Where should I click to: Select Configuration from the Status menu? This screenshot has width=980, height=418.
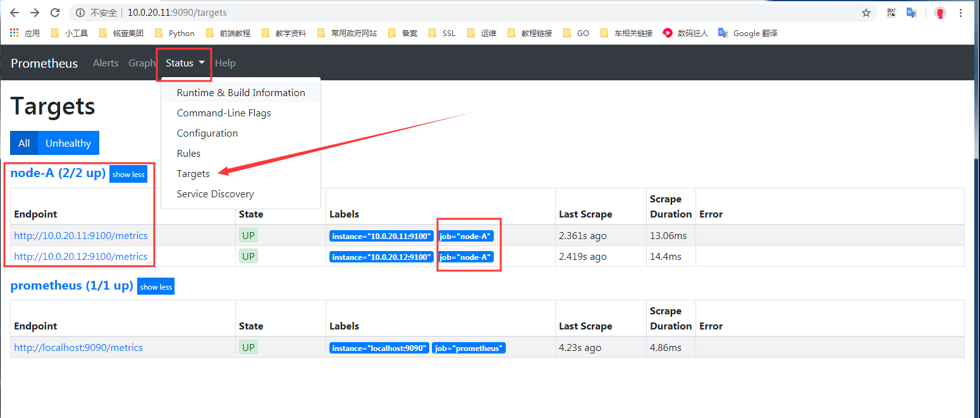coord(241,133)
